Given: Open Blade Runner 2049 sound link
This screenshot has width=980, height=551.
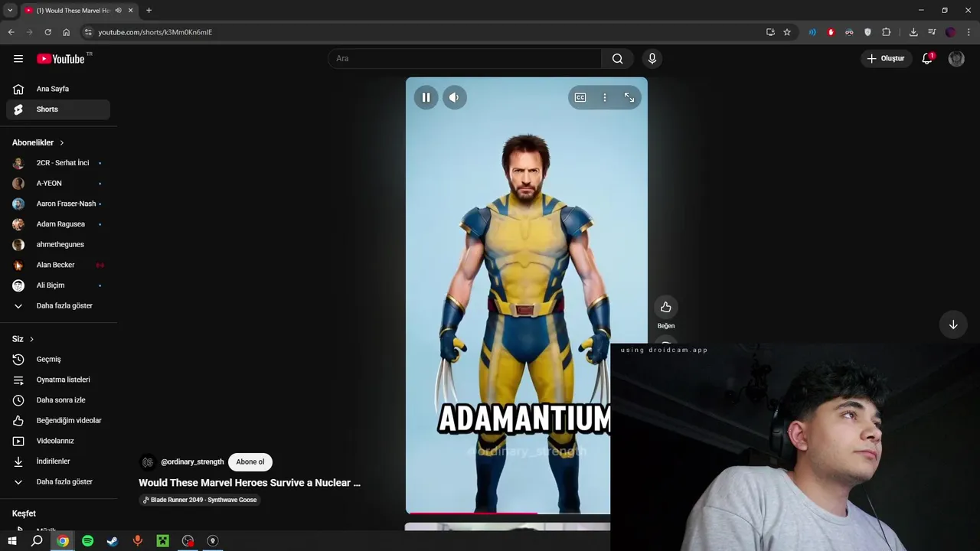Looking at the screenshot, I should click(200, 500).
